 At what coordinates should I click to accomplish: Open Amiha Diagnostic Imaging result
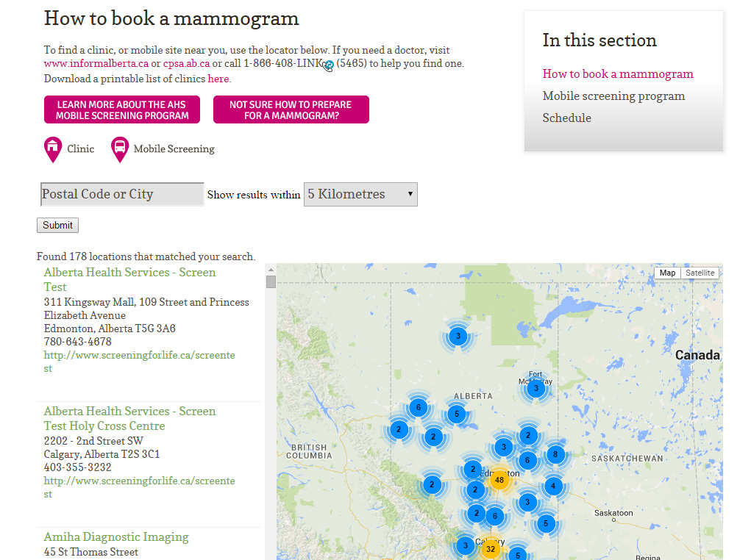click(x=116, y=537)
